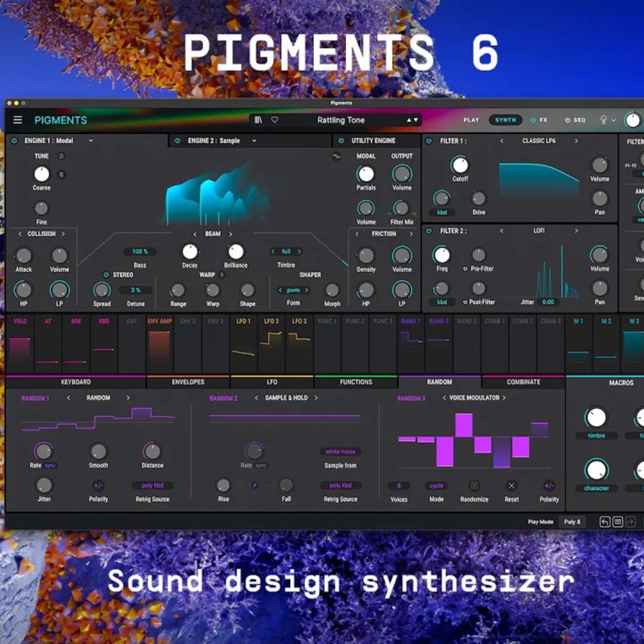Click the Filter 1 Cutoff knob

(460, 165)
